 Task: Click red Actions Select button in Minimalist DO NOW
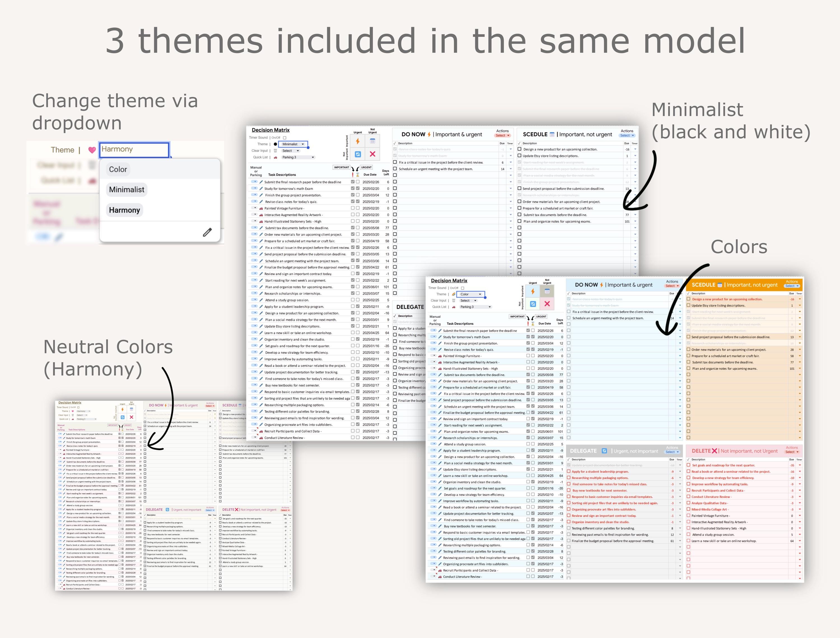point(502,136)
